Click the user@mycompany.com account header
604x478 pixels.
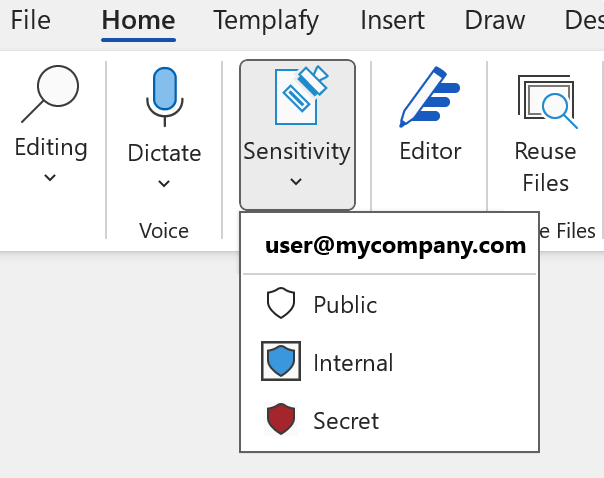pyautogui.click(x=395, y=246)
